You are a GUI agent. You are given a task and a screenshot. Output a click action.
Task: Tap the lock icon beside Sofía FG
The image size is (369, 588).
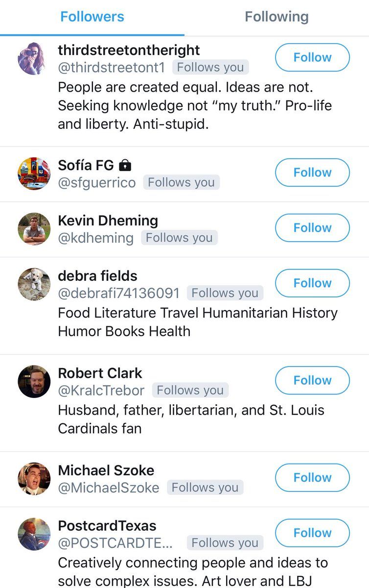click(x=126, y=165)
